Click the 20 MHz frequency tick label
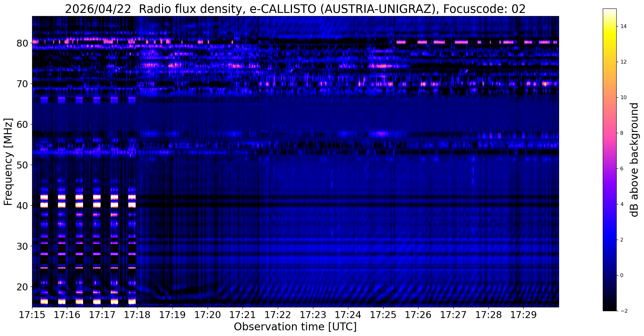The height and width of the screenshot is (336, 644). [x=22, y=287]
